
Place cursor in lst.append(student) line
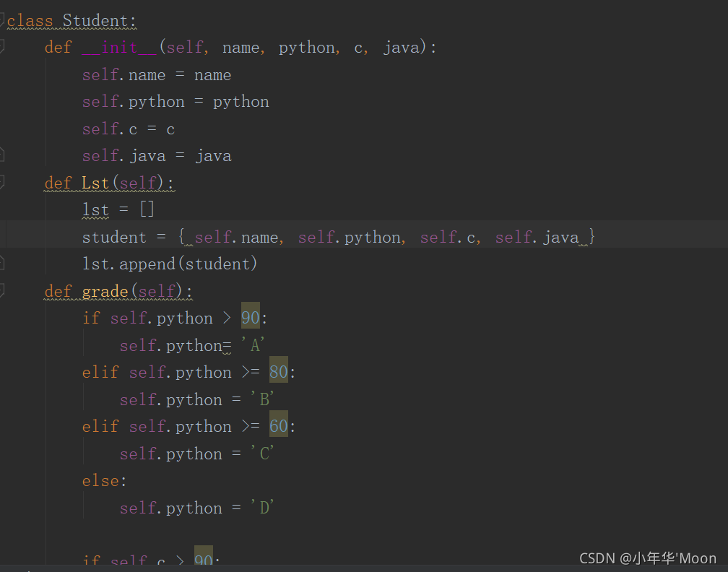click(170, 264)
